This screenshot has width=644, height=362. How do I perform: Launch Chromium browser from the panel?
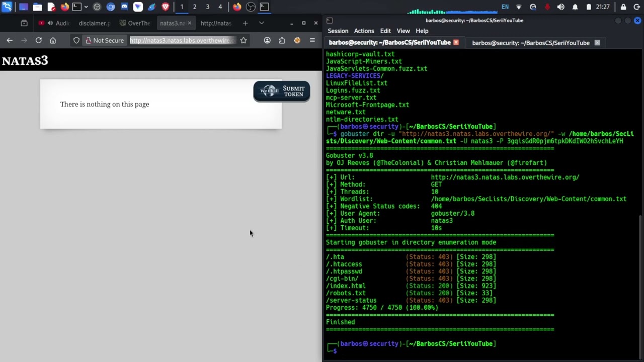click(111, 7)
